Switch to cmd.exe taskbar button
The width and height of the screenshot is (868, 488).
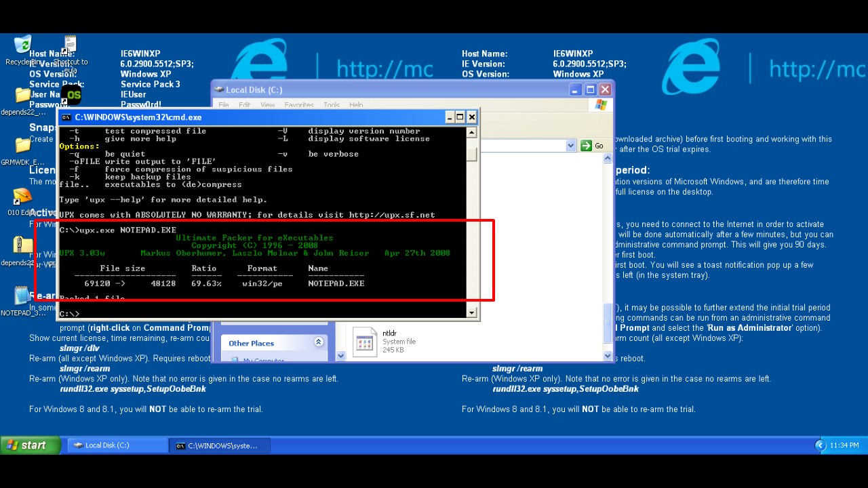tap(220, 445)
